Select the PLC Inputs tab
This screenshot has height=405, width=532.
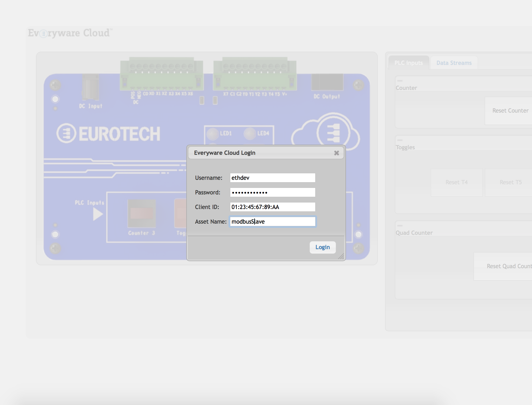tap(408, 63)
